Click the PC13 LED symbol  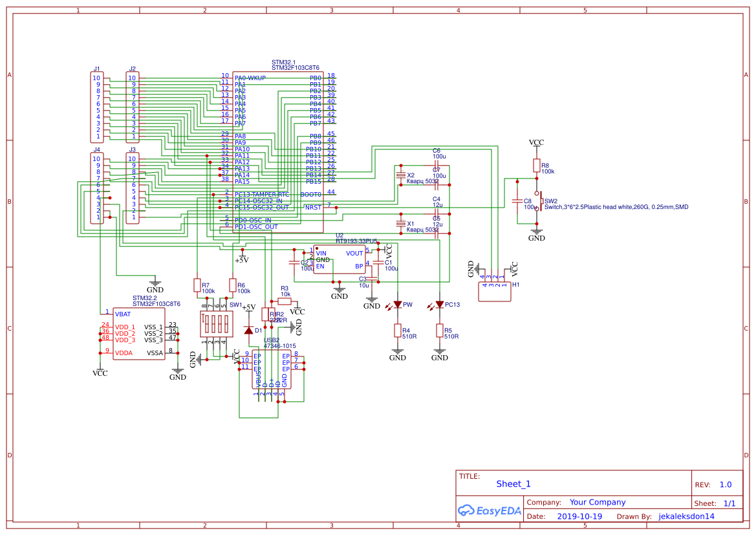coord(439,303)
